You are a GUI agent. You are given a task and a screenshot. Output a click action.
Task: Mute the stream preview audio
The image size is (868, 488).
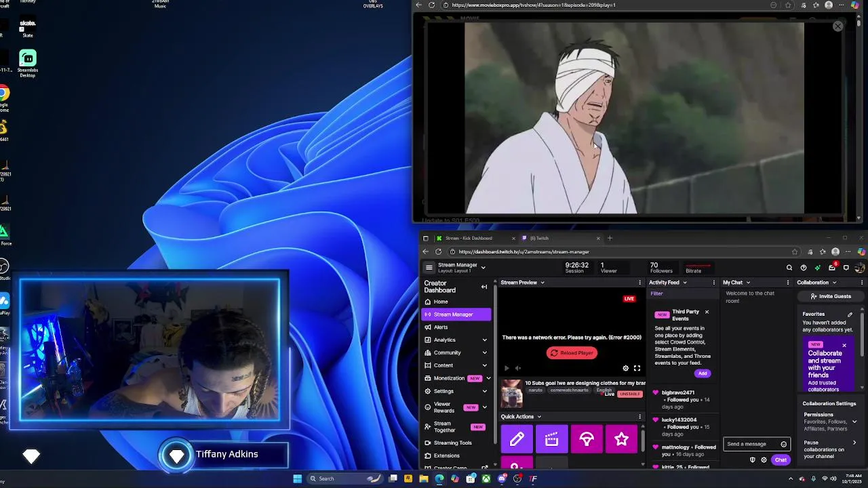click(518, 368)
